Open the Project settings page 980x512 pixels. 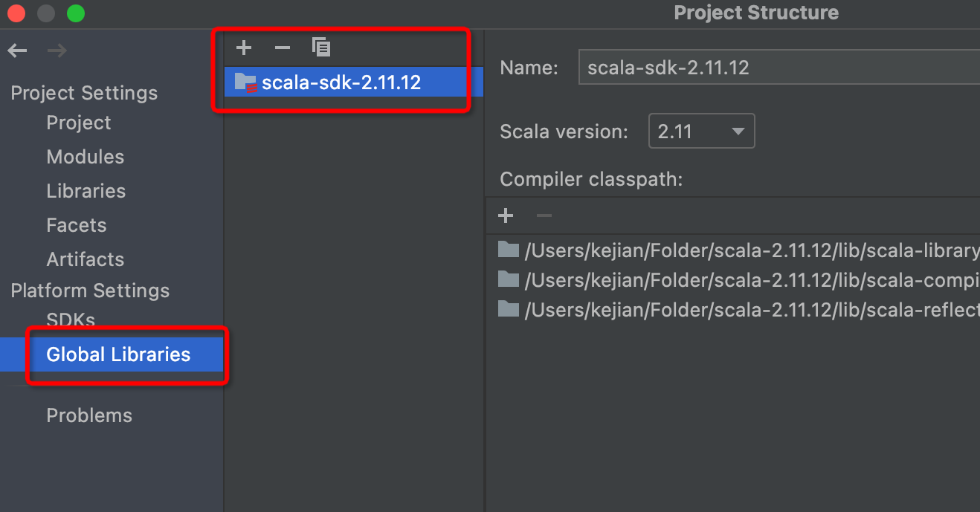coord(78,123)
